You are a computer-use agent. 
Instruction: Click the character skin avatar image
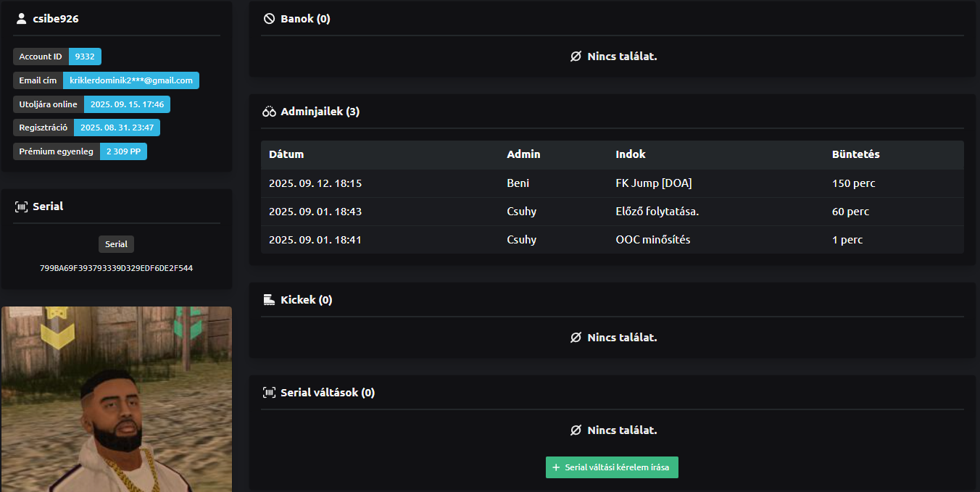117,399
